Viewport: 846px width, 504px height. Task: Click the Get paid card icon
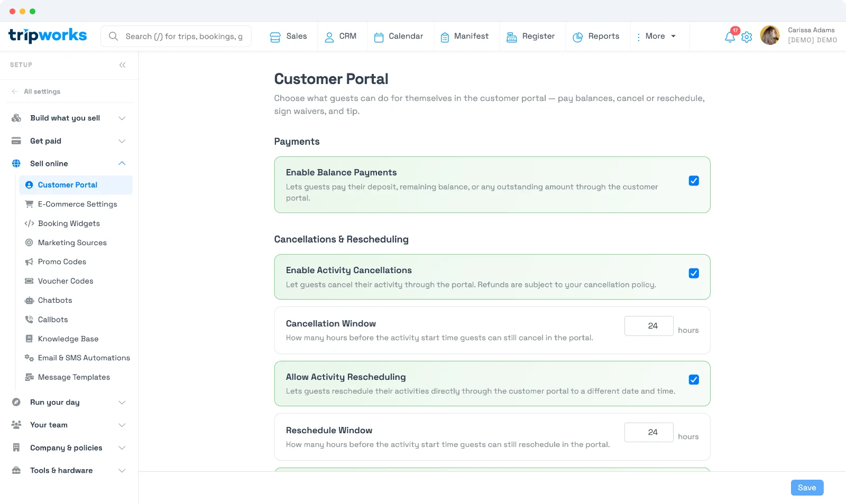click(x=16, y=141)
